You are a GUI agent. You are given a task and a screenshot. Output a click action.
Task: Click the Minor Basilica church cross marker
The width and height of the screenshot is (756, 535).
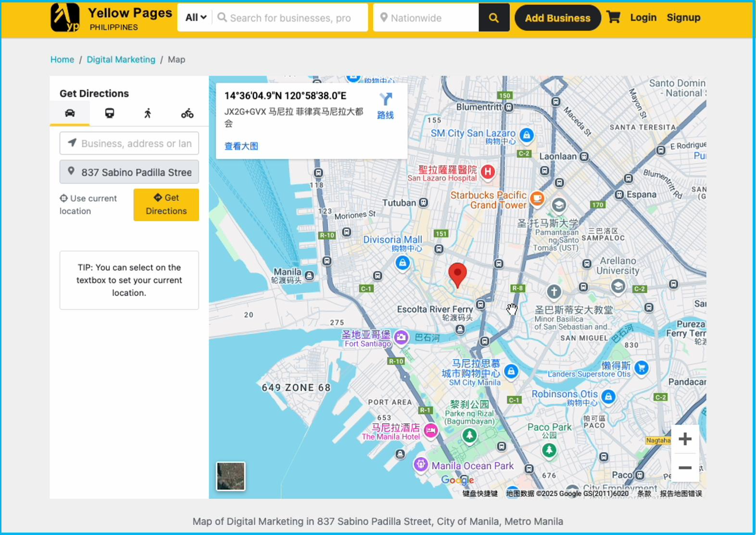[x=554, y=291]
